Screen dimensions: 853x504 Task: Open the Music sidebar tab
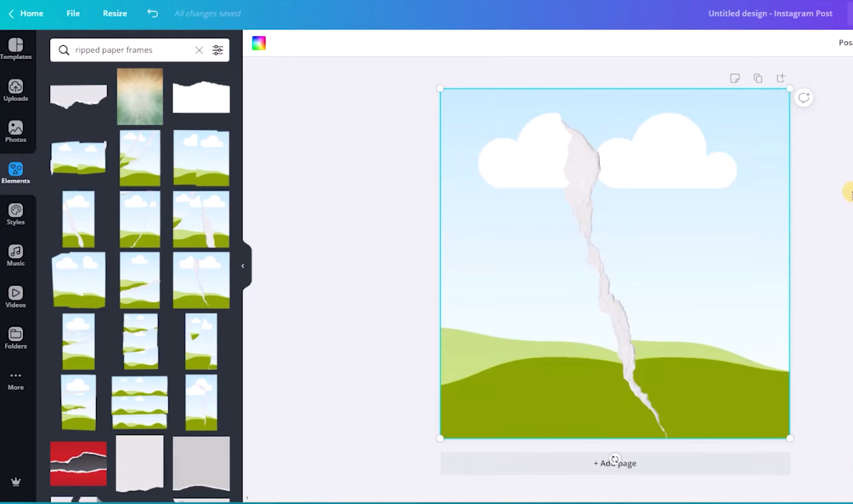tap(15, 255)
